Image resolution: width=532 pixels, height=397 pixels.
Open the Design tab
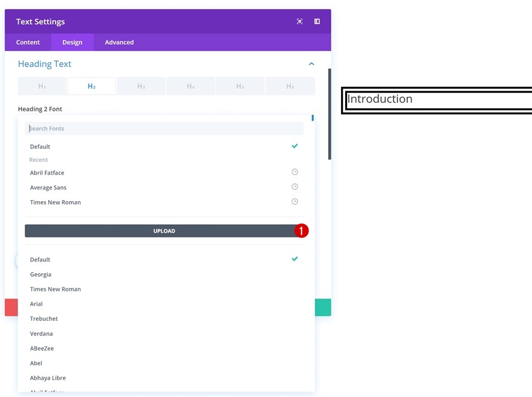(73, 42)
